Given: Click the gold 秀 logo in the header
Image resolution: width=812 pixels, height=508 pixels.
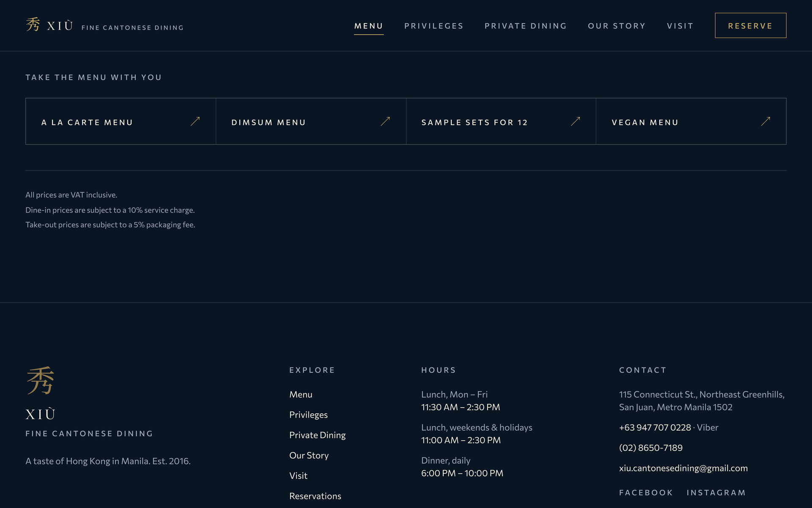Looking at the screenshot, I should coord(33,25).
